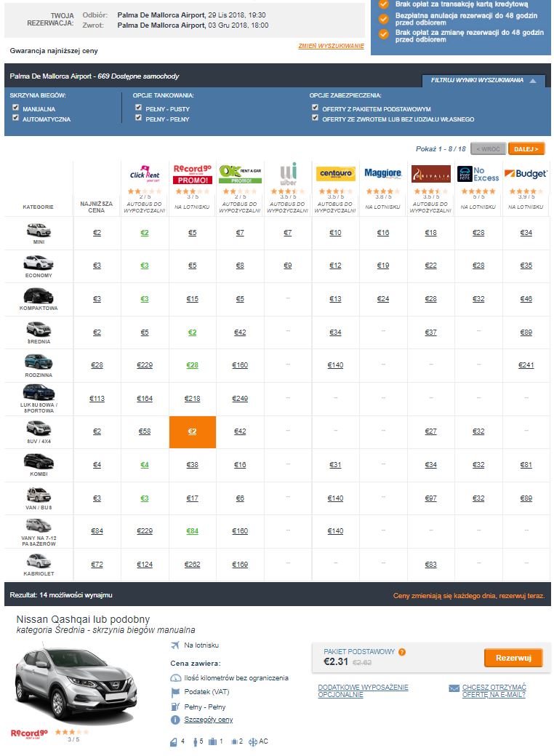
Task: Select Budget €34 price for Mini
Action: tap(526, 233)
